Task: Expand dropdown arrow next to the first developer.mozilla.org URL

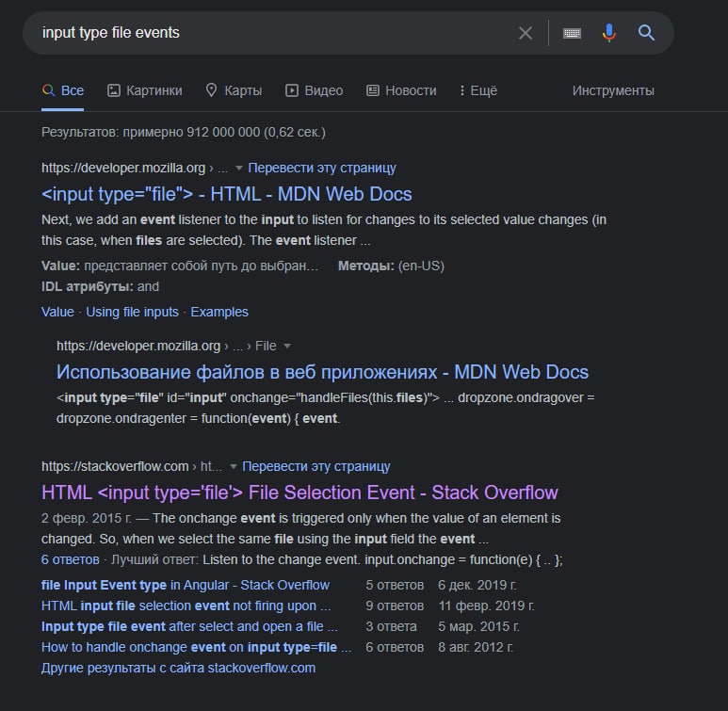Action: [x=238, y=169]
